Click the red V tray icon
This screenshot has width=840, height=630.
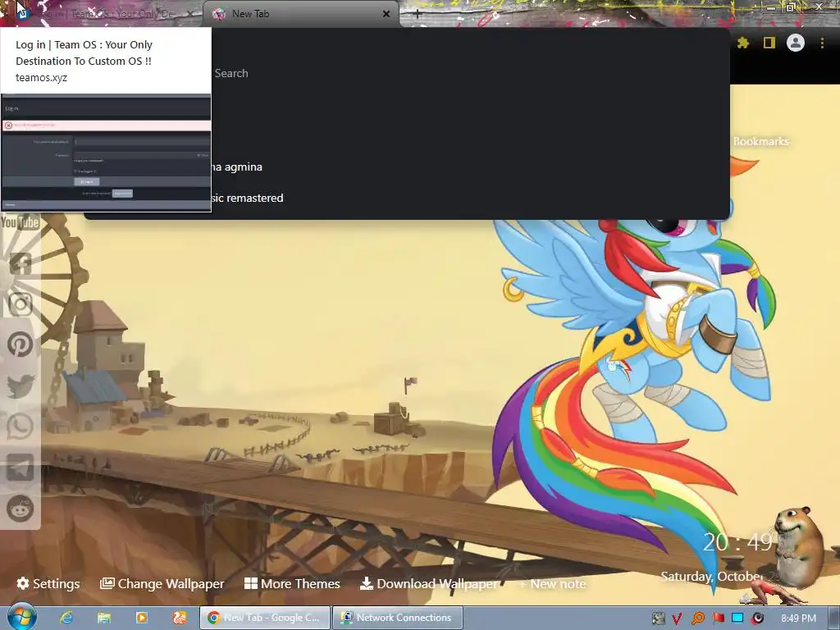(x=677, y=619)
